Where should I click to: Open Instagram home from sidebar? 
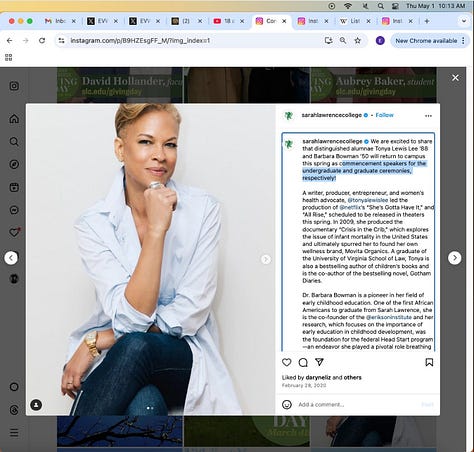pyautogui.click(x=14, y=119)
